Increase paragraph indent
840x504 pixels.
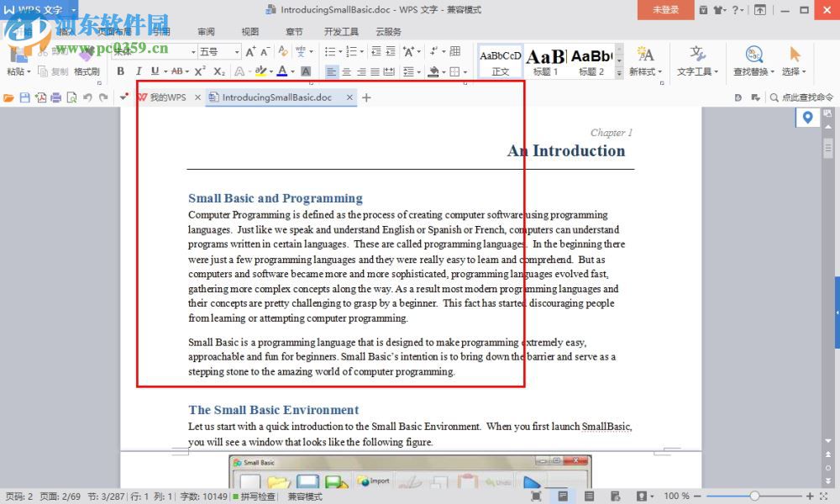pyautogui.click(x=391, y=51)
